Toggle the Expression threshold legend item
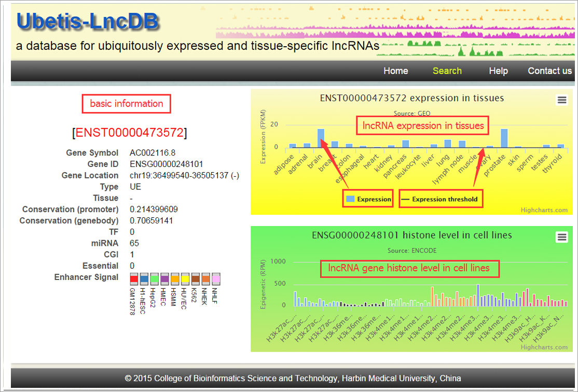The image size is (578, 392). point(440,199)
